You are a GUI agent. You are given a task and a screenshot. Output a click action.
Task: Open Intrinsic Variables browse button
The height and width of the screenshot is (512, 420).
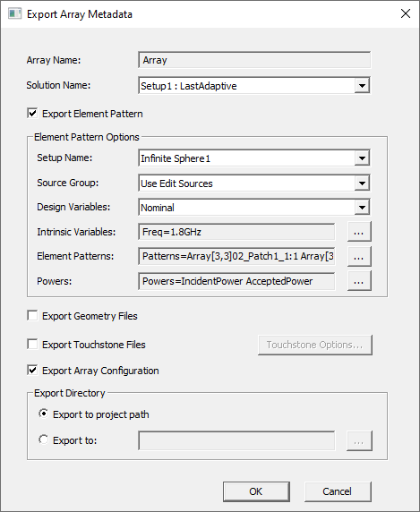click(x=359, y=232)
